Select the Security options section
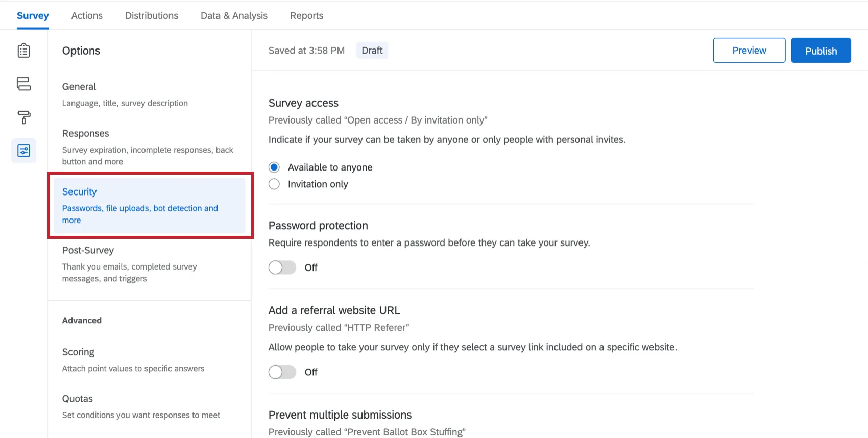This screenshot has width=868, height=438. pyautogui.click(x=149, y=205)
